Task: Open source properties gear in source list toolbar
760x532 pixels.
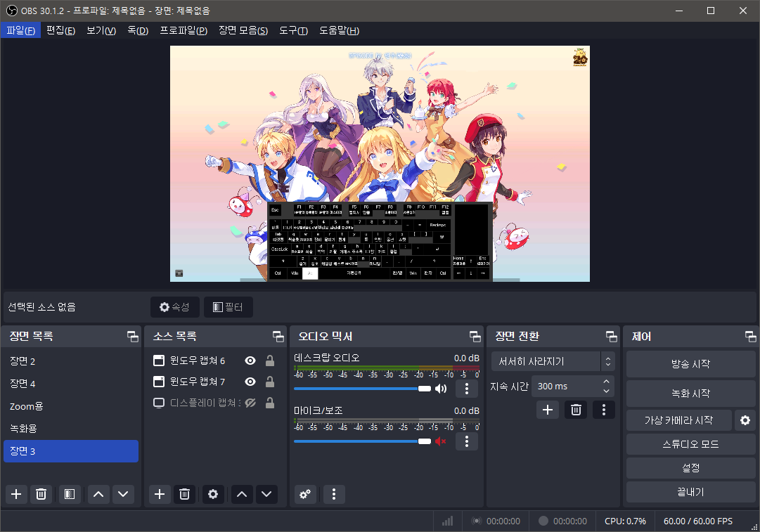Action: click(213, 494)
